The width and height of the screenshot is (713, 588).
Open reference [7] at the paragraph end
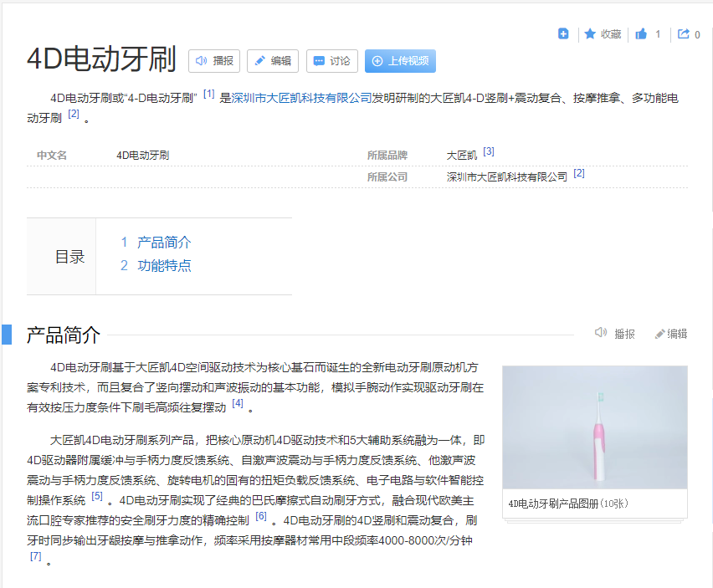(35, 556)
